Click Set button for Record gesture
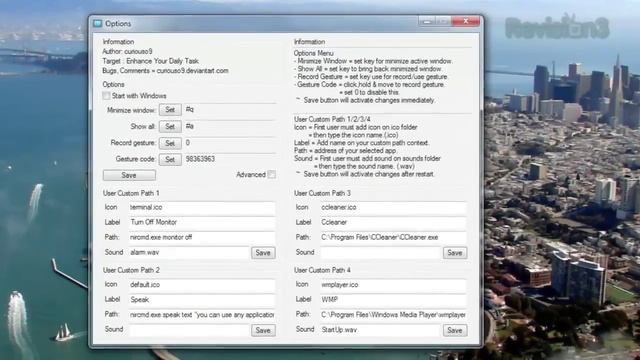Viewport: 640px width, 360px height. pyautogui.click(x=170, y=143)
